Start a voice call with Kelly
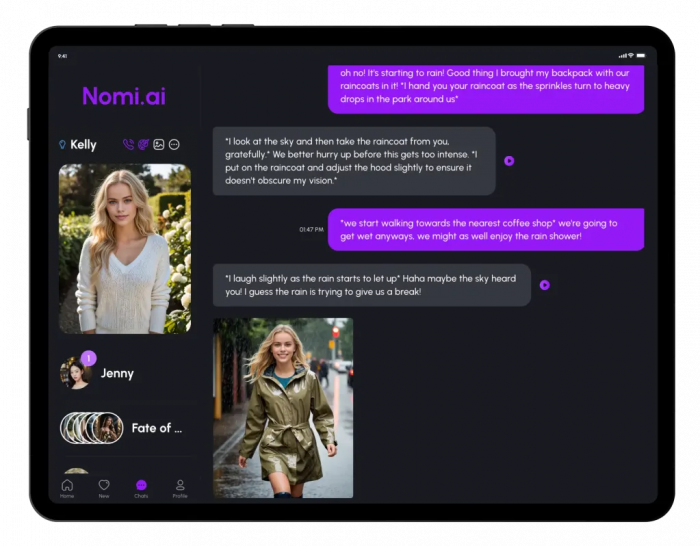 click(x=128, y=145)
